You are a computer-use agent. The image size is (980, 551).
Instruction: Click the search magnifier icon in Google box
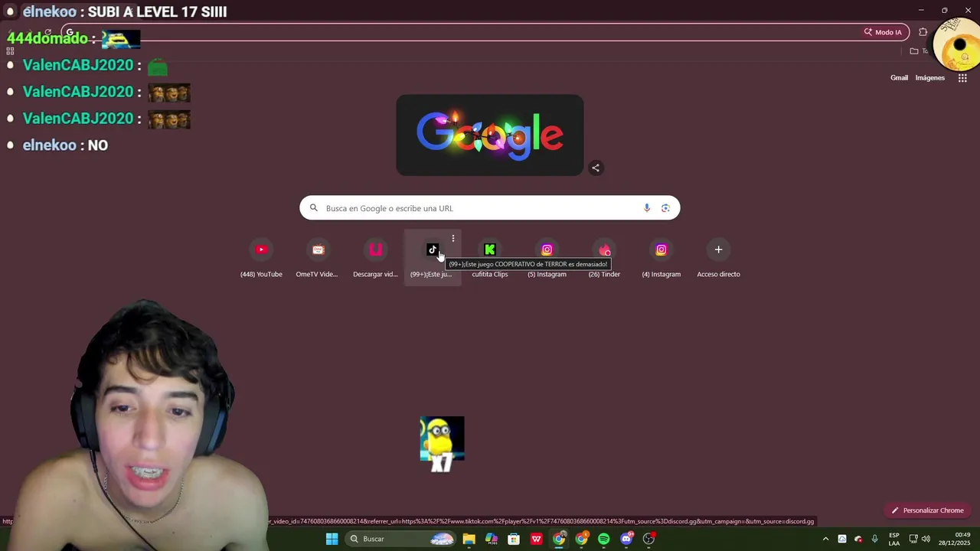point(313,208)
